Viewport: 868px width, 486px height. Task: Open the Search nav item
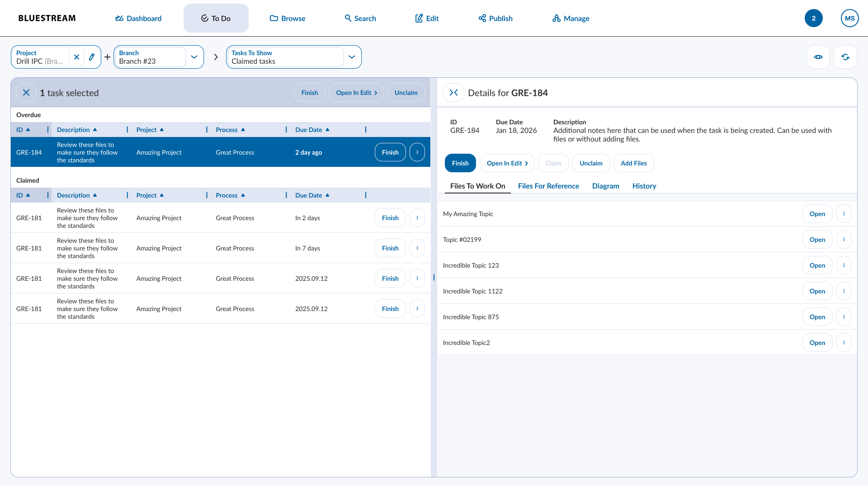point(360,18)
